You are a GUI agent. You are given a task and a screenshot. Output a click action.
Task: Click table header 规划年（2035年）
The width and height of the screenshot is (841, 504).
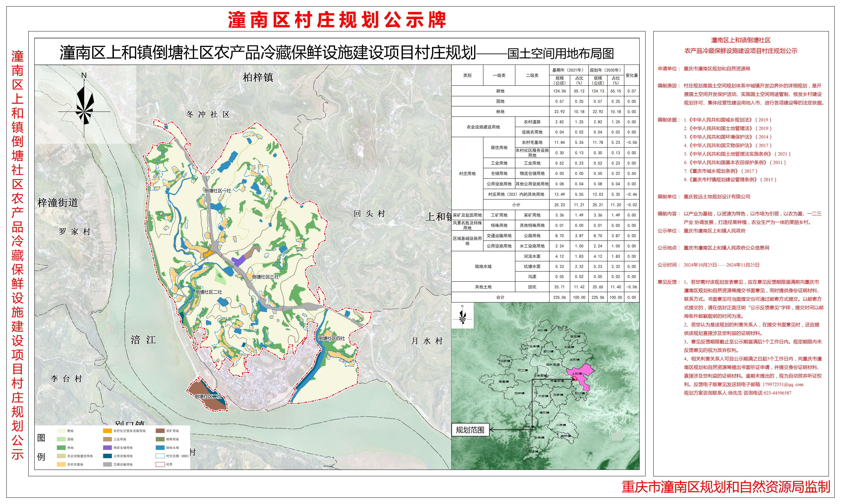click(606, 70)
